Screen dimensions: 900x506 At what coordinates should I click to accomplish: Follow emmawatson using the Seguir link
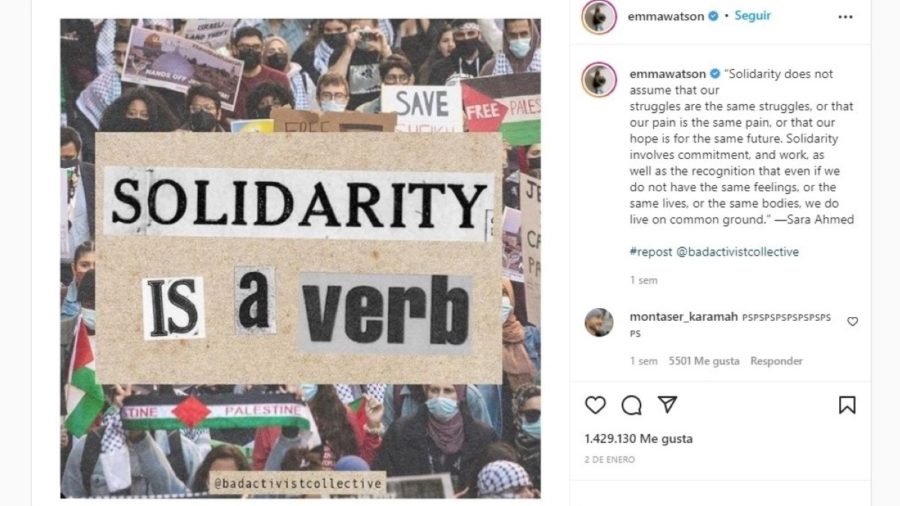(x=752, y=15)
